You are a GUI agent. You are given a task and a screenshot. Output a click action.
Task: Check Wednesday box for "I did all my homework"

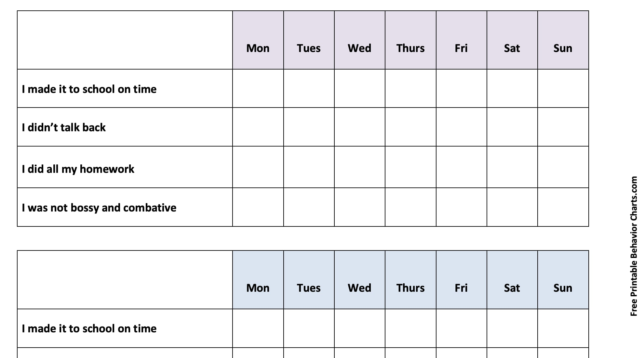click(359, 167)
